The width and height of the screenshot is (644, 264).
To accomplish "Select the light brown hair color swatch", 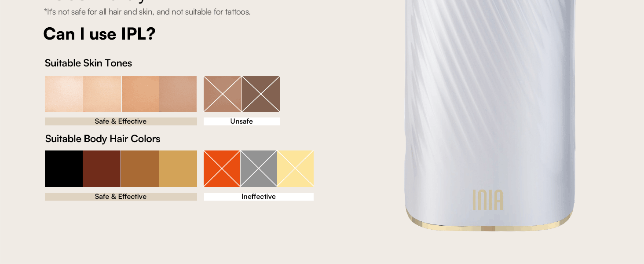I will pos(140,169).
